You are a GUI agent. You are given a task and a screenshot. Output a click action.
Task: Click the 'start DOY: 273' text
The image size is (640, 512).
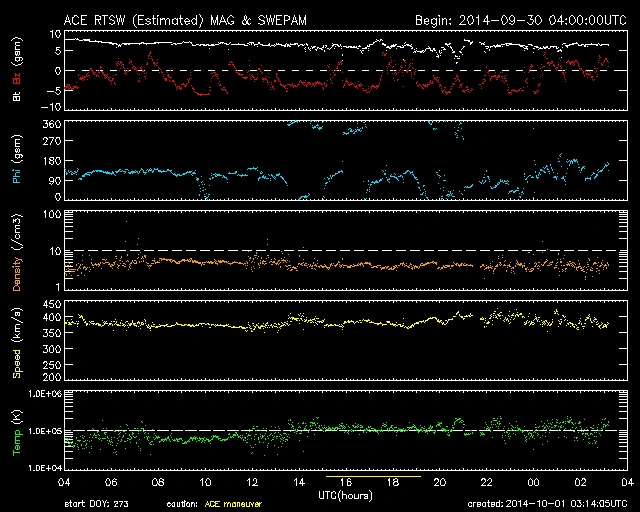[95, 504]
